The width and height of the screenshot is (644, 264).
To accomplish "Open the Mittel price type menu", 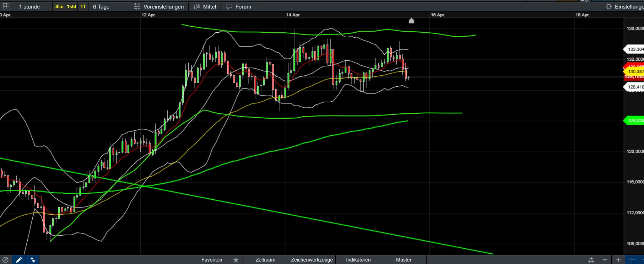I will pyautogui.click(x=205, y=6).
